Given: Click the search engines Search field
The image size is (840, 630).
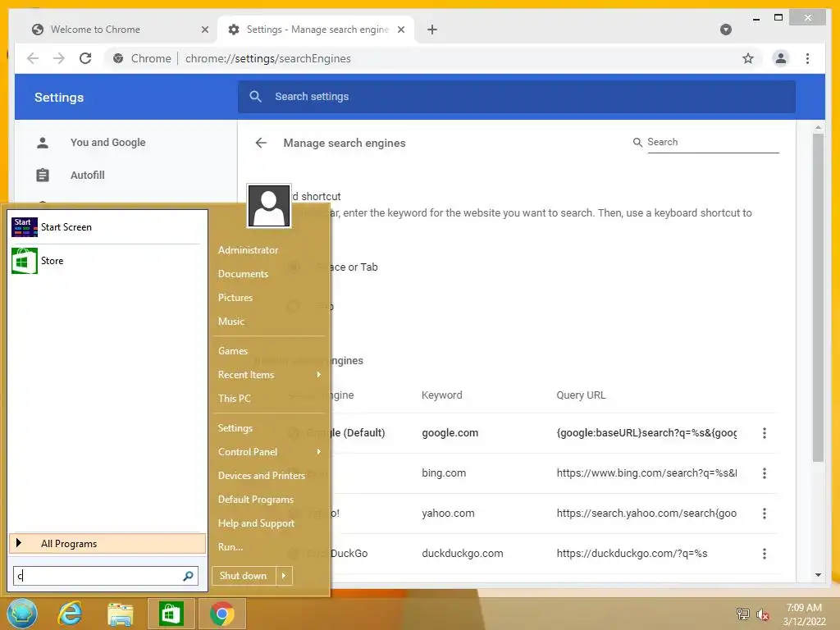Looking at the screenshot, I should point(713,142).
